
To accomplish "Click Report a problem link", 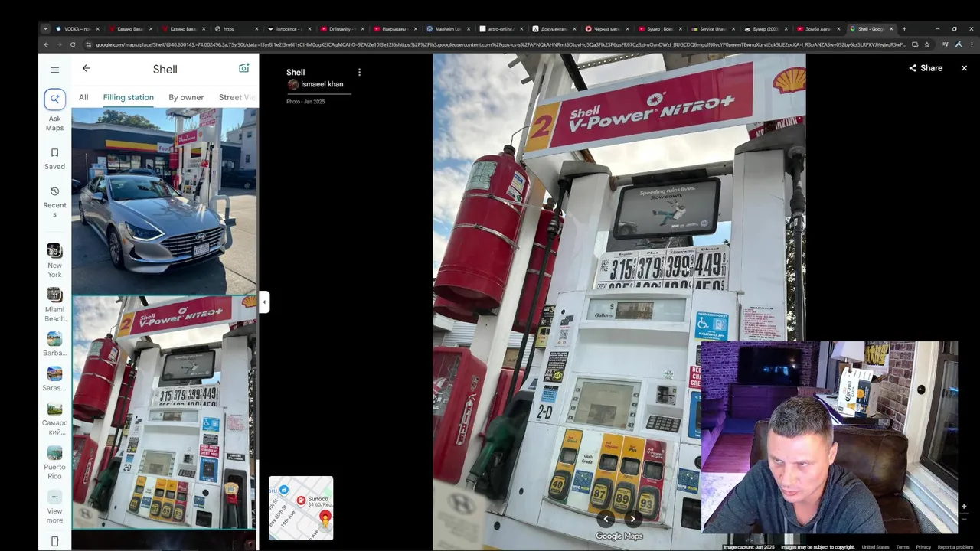I will point(955,547).
